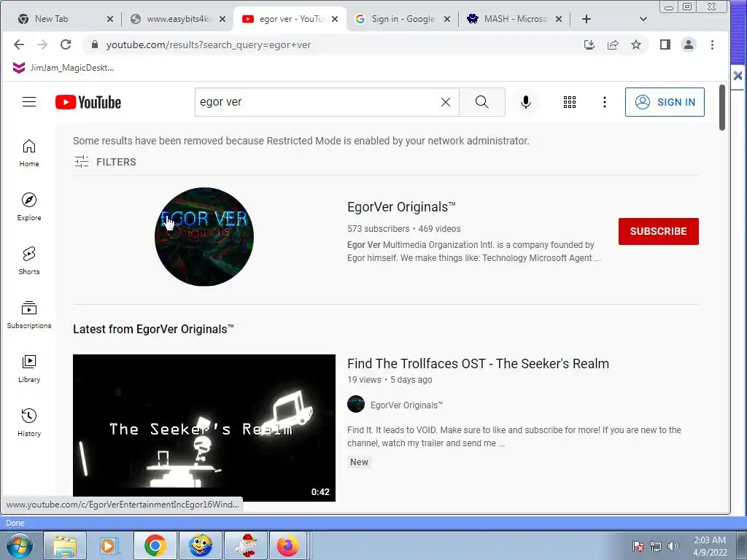Click the EGOR VER channel avatar

pos(204,237)
